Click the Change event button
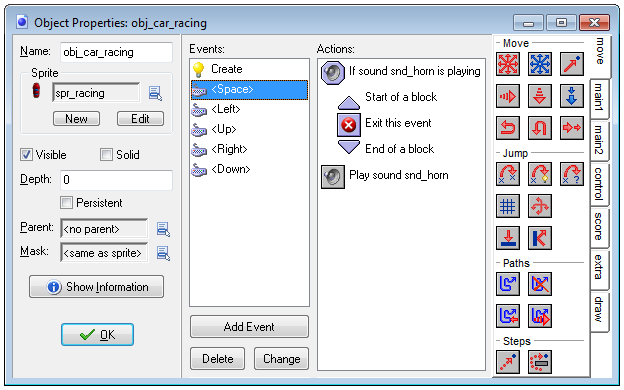This screenshot has width=624, height=390. coord(281,359)
